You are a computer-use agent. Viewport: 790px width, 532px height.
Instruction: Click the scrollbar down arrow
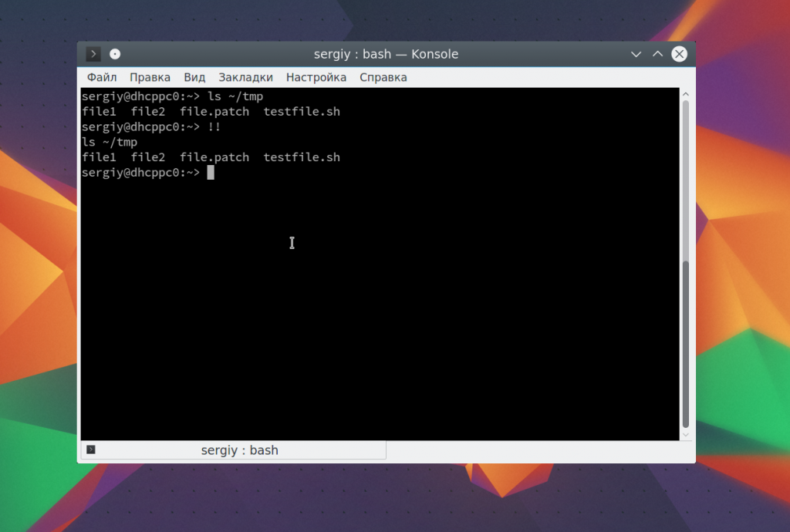[685, 435]
